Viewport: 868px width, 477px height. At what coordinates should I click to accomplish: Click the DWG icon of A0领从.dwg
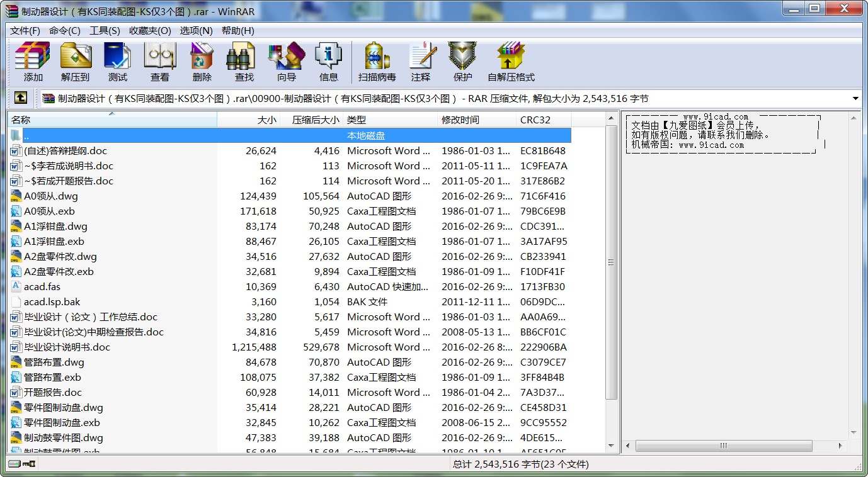16,196
